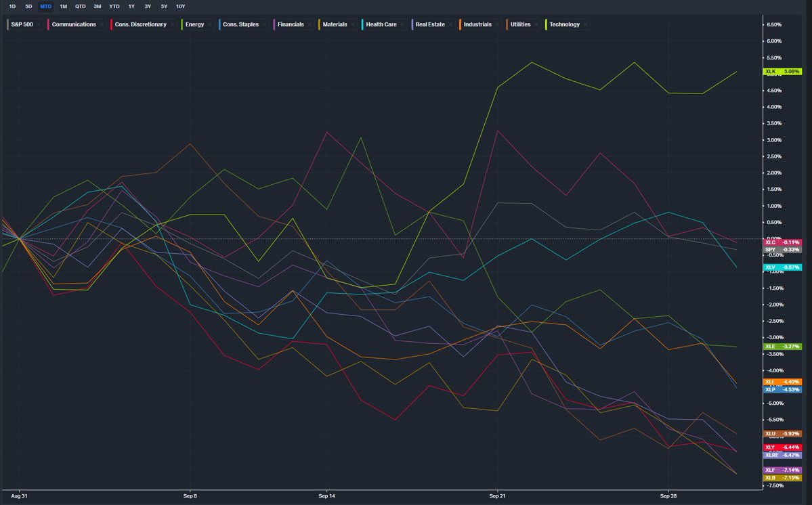Click the Sep 14 date label

tap(327, 496)
